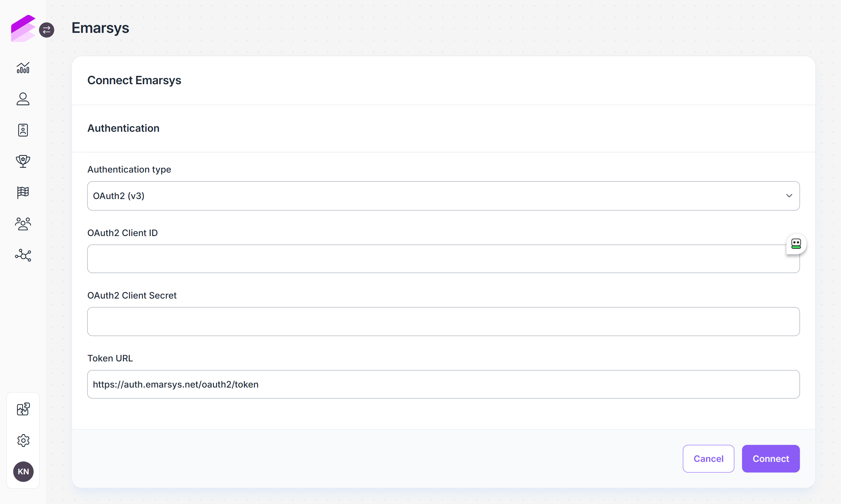The width and height of the screenshot is (841, 504).
Task: Click into the Token URL field
Action: point(443,384)
